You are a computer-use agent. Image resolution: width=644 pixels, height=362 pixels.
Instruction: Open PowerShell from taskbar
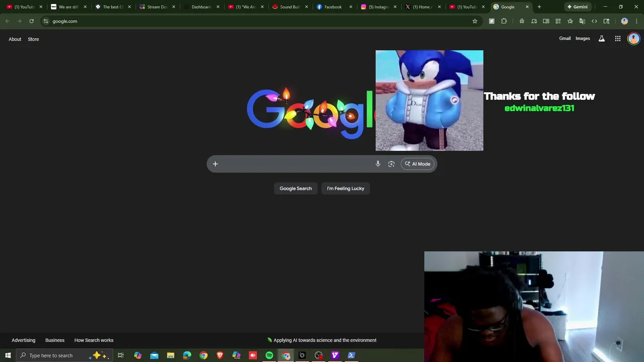point(352,355)
